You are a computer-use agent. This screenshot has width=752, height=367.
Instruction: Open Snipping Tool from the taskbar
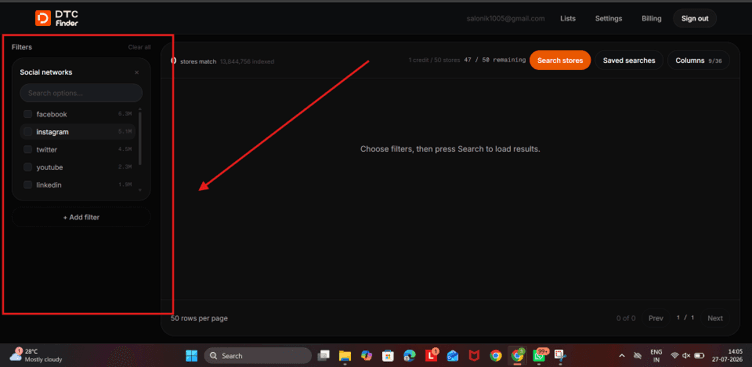[560, 355]
